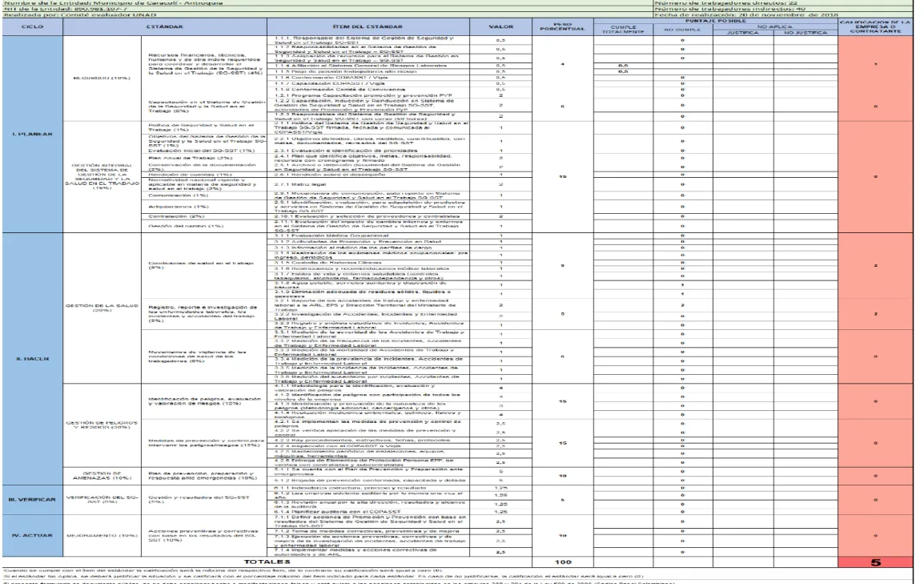This screenshot has height=584, width=924.
Task: Select the Capacitación en el Sistema (6%) cell
Action: point(204,107)
